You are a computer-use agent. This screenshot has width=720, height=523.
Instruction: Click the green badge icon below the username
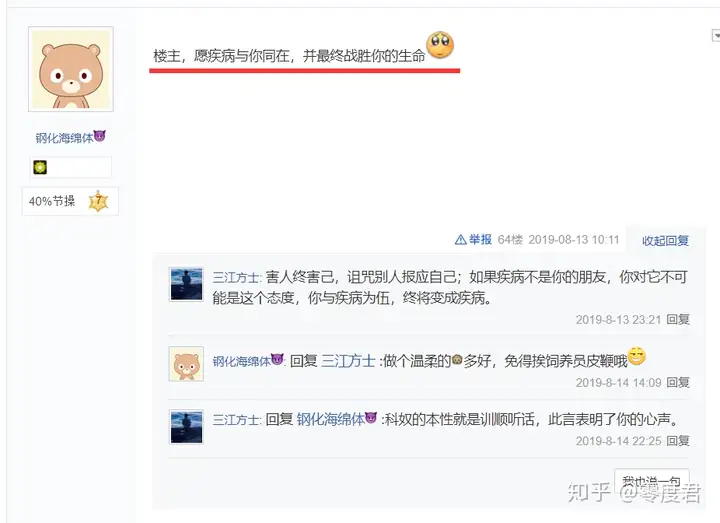pos(40,167)
